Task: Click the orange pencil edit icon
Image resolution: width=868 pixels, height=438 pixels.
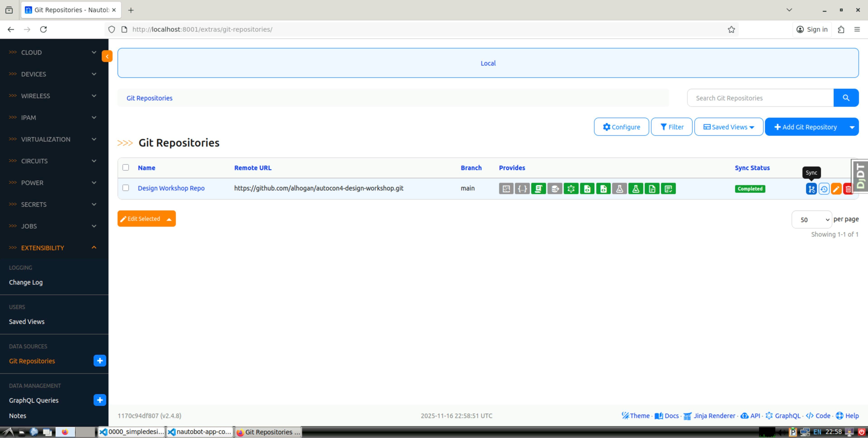Action: (836, 189)
